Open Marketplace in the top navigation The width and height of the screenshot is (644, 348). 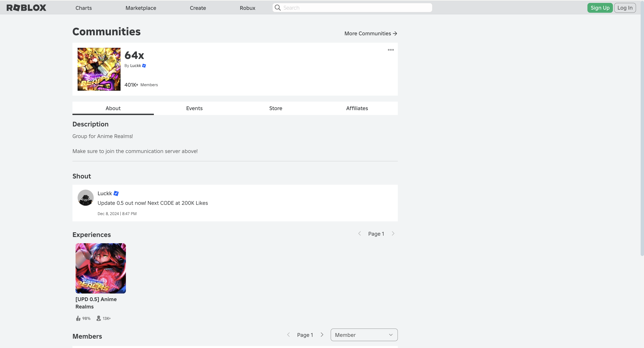pos(141,8)
